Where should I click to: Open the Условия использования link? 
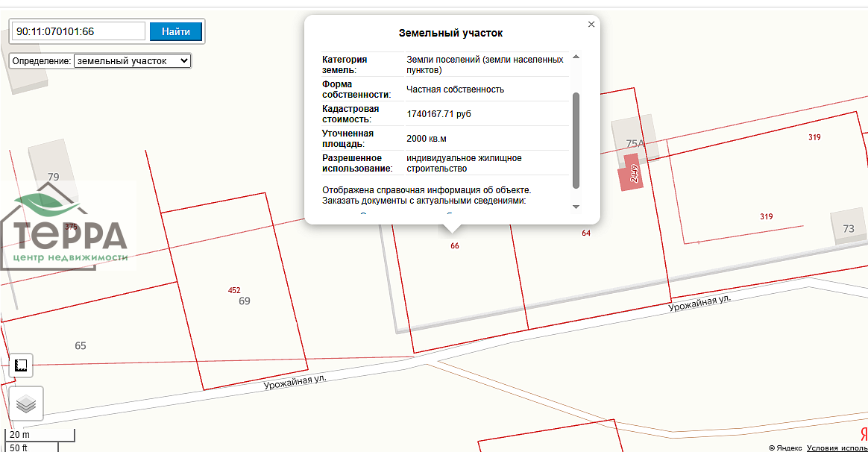pos(837,448)
